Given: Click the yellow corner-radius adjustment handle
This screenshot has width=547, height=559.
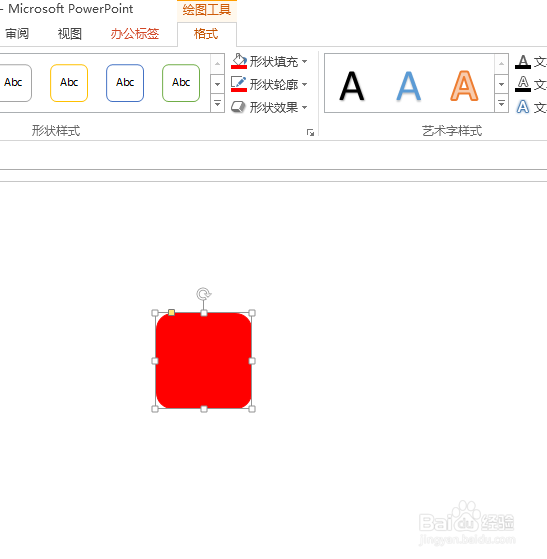Looking at the screenshot, I should [x=172, y=313].
